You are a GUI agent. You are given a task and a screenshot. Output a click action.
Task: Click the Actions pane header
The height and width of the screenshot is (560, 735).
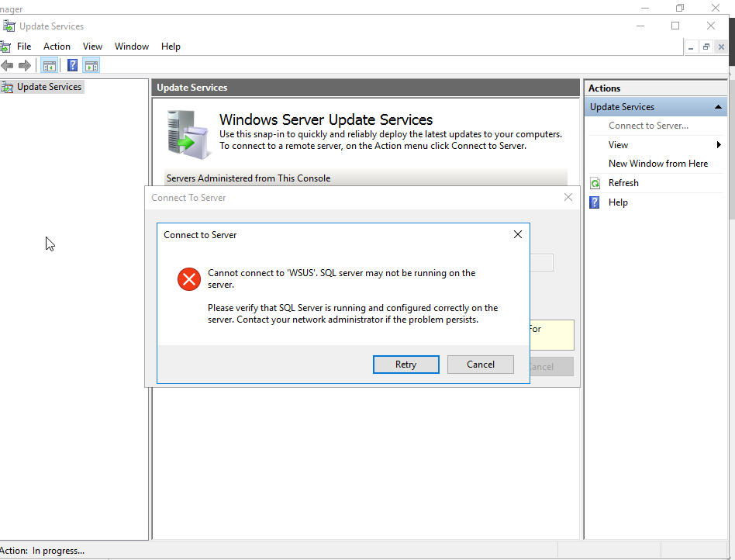tap(656, 88)
